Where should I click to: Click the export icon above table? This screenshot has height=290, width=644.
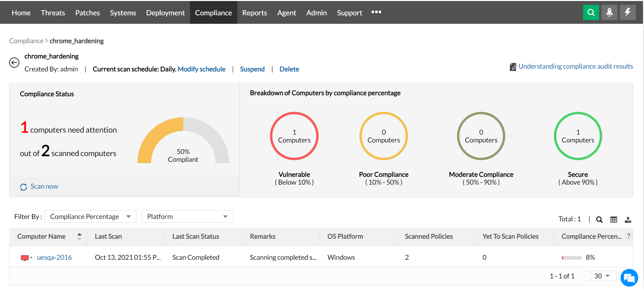click(628, 220)
